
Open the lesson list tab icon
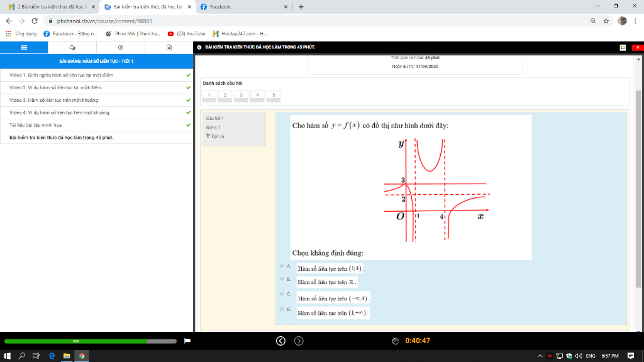25,48
